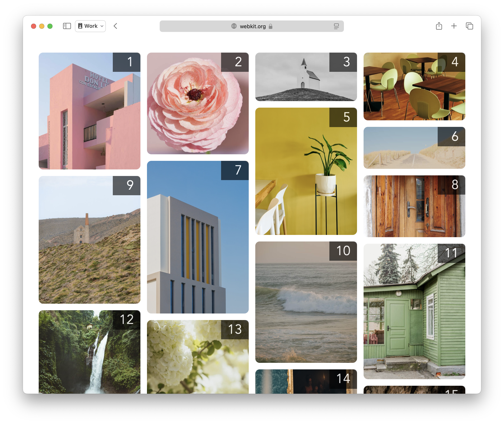Click the ocean wave image 10
Image resolution: width=504 pixels, height=424 pixels.
[306, 302]
